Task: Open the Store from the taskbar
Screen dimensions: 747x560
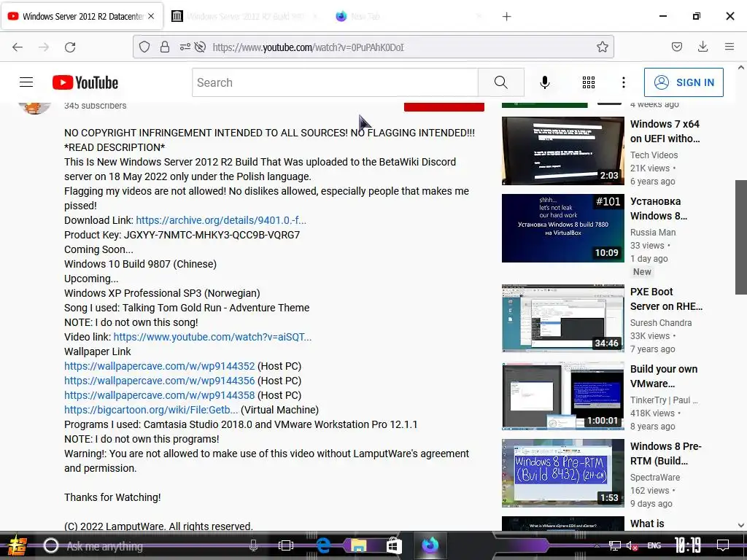Action: coord(393,545)
